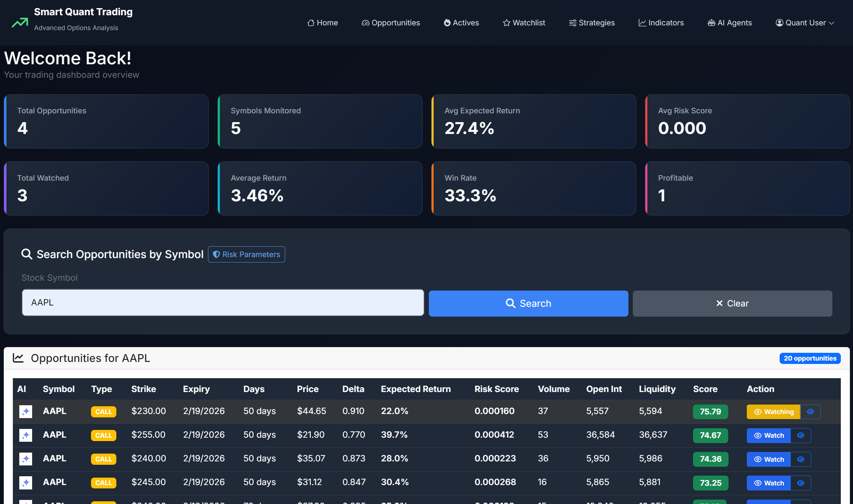Toggle off Watching for the $230.00 call

[x=773, y=412]
